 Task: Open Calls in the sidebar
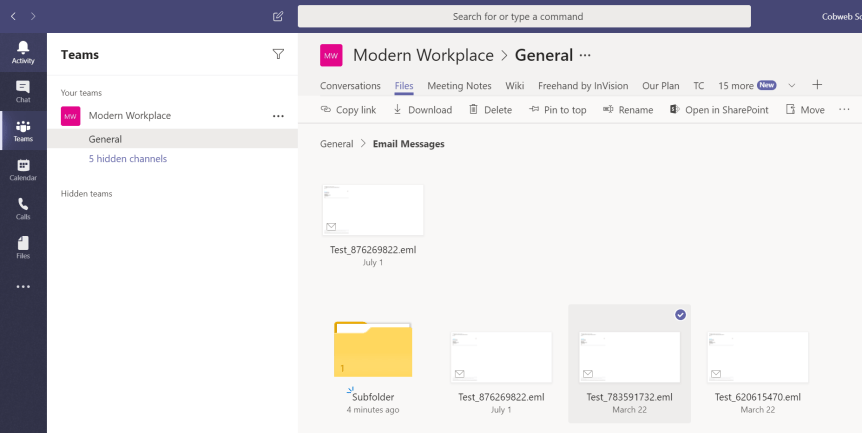(23, 208)
